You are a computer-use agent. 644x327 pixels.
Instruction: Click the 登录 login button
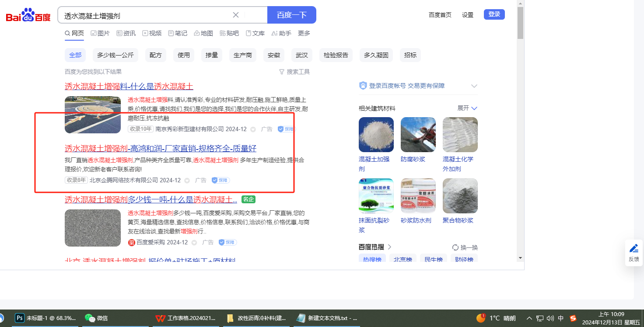(x=494, y=14)
